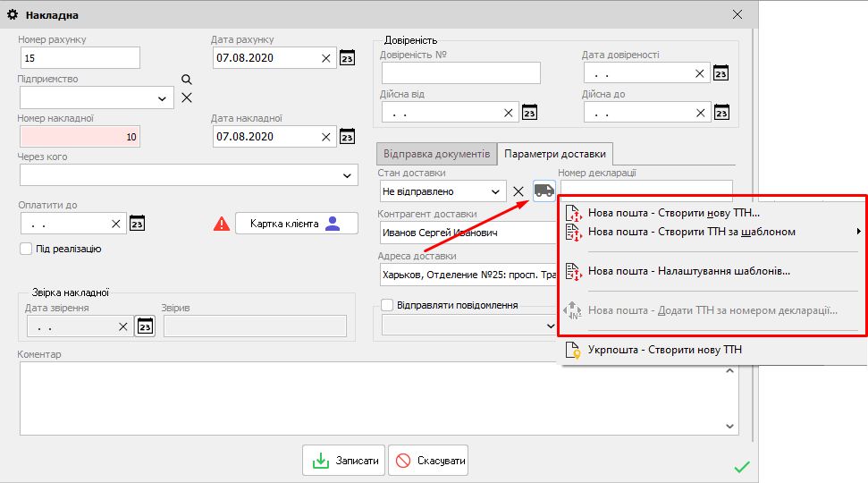
Task: Open Картка клієнта button
Action: 296,224
